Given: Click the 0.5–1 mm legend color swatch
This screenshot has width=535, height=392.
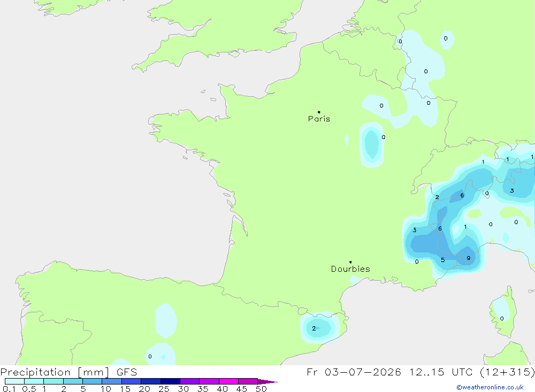Looking at the screenshot, I should pos(34,381).
